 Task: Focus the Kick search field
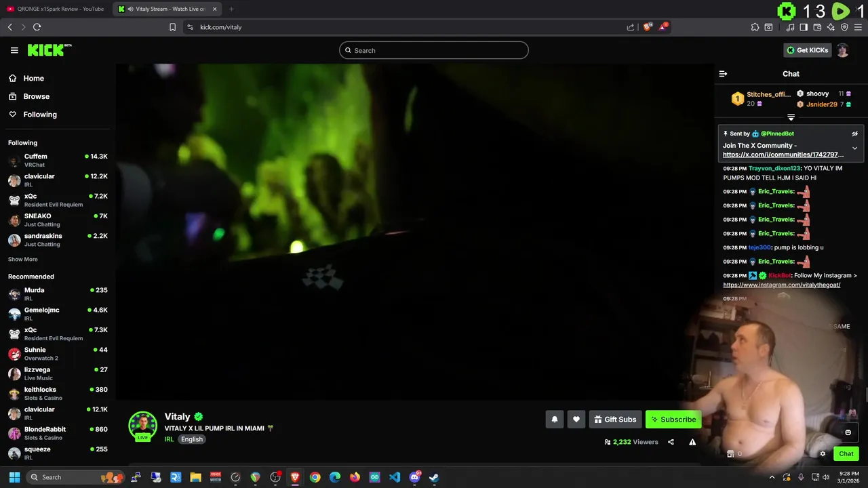tap(434, 50)
